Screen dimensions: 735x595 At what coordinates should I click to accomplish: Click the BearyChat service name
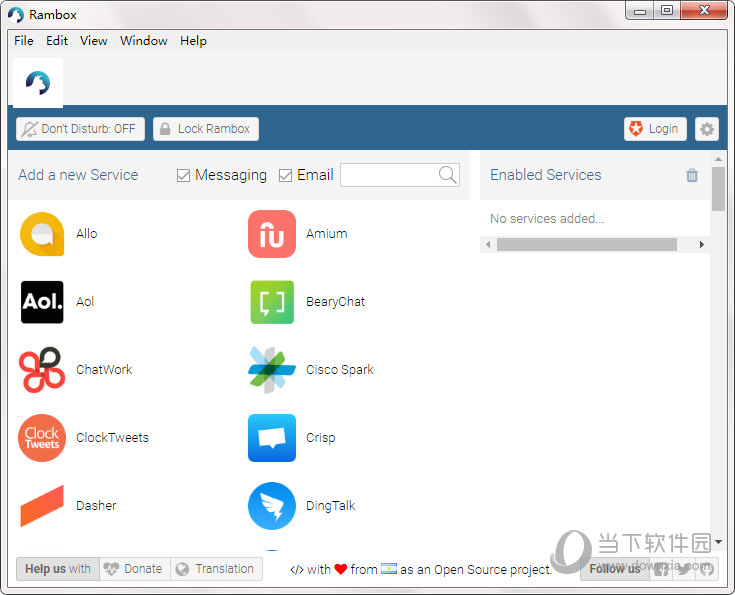click(x=335, y=301)
